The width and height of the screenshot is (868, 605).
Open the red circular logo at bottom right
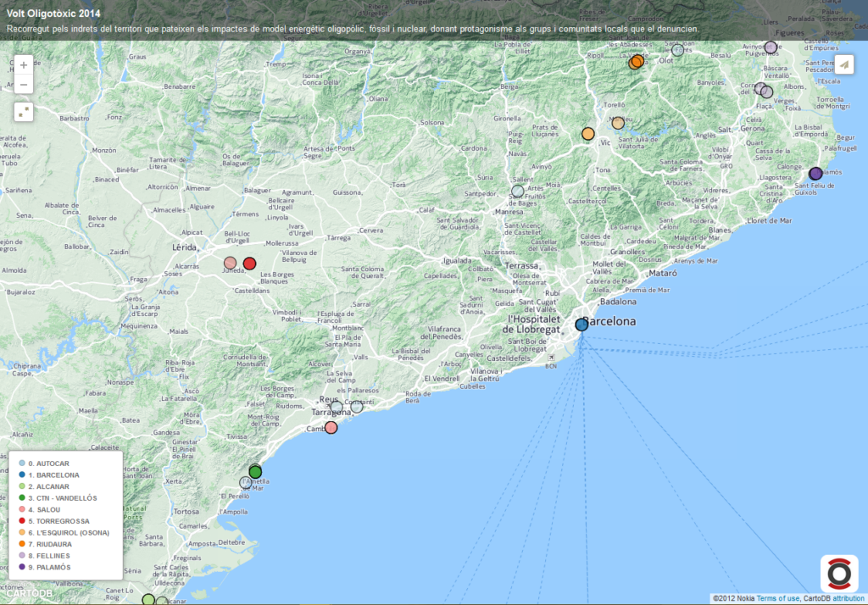839,574
